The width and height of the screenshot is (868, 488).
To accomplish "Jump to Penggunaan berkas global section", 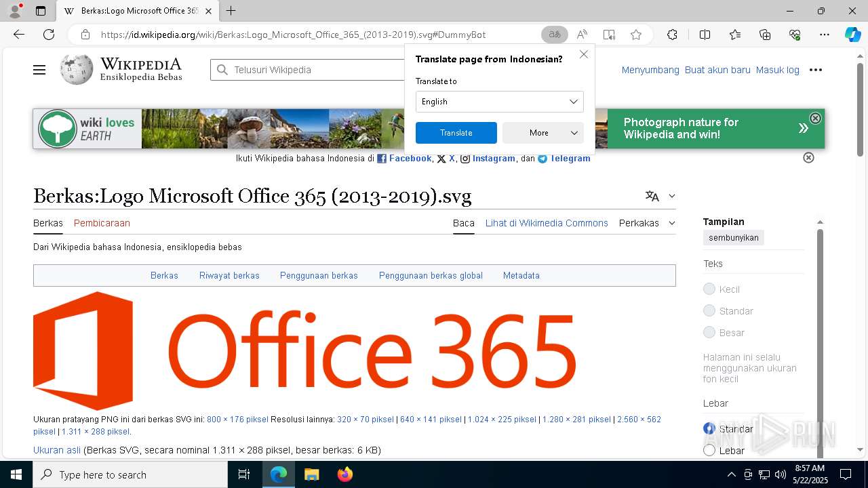I will tap(431, 276).
